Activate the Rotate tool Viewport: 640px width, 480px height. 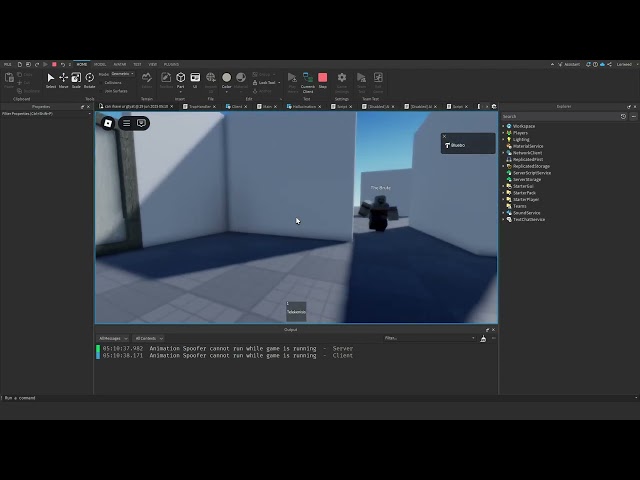click(89, 80)
